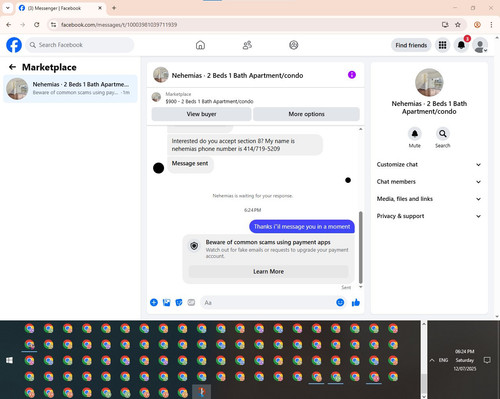Click the 'Interested do you accept section 8' message
This screenshot has height=399, width=500.
coord(245,145)
